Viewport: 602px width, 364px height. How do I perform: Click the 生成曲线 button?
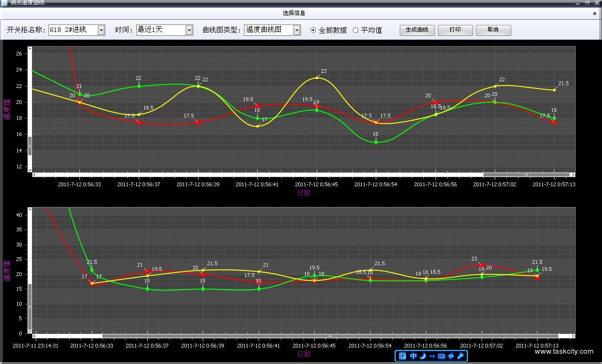(x=417, y=30)
